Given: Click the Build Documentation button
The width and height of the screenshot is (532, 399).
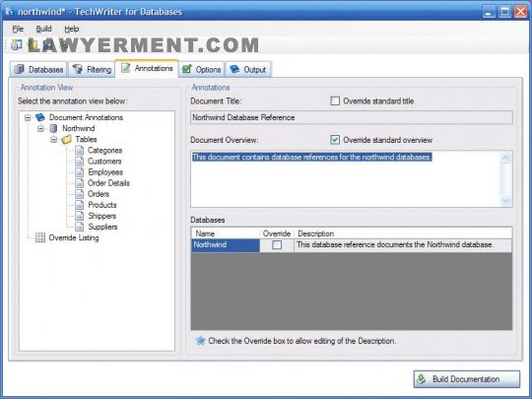Looking at the screenshot, I should point(467,379).
